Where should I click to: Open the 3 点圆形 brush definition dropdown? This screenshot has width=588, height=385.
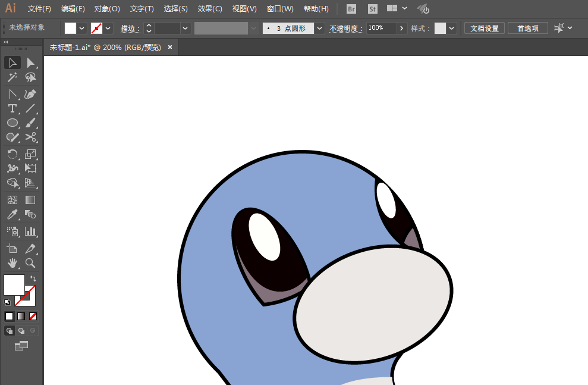(319, 28)
